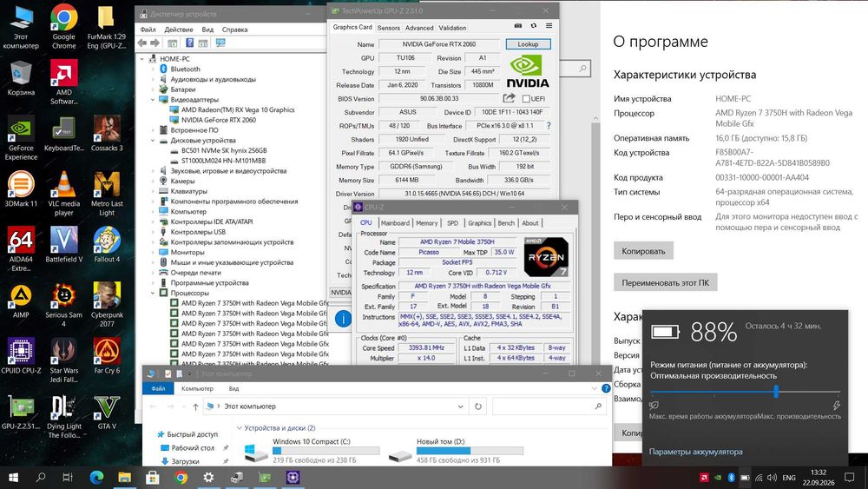The image size is (868, 489).
Task: Launch Far Cry 6 desktop icon
Action: pos(107,355)
